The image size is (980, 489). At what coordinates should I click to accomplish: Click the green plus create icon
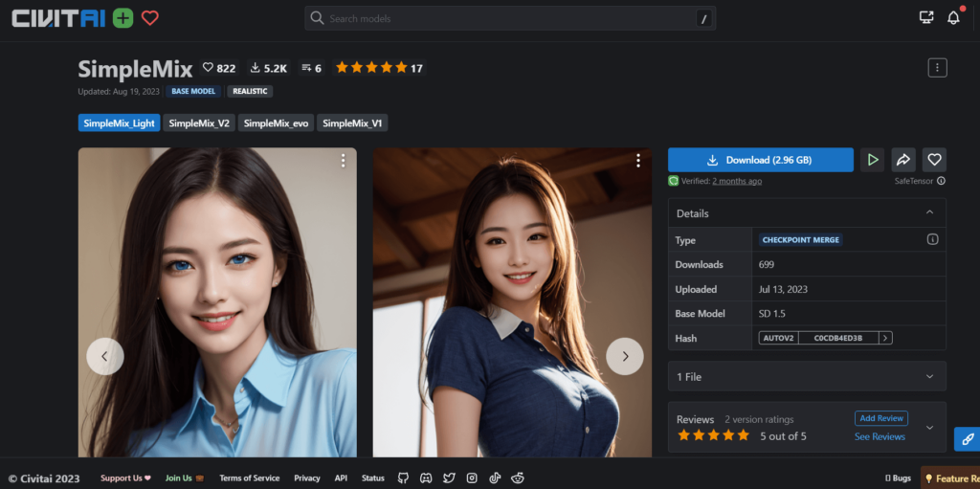(122, 18)
